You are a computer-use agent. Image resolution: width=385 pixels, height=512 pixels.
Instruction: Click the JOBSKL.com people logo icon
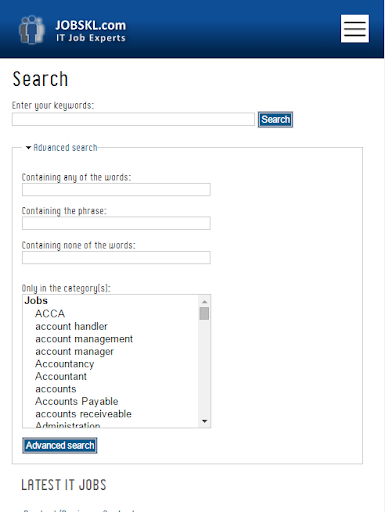tap(32, 30)
